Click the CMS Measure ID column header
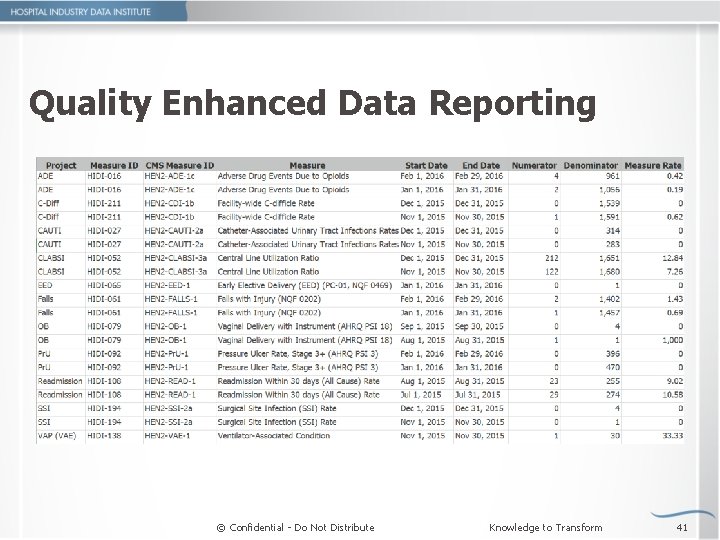The width and height of the screenshot is (720, 540). 180,165
